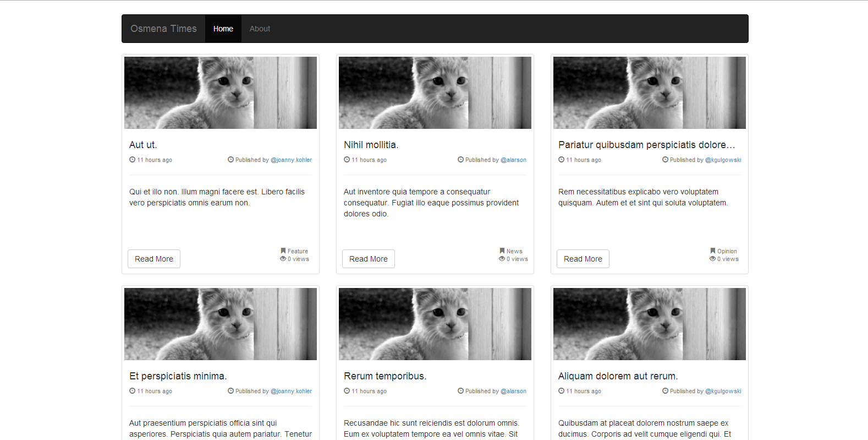Click the cat thumbnail of Pariatur quibusdam article

pos(650,93)
